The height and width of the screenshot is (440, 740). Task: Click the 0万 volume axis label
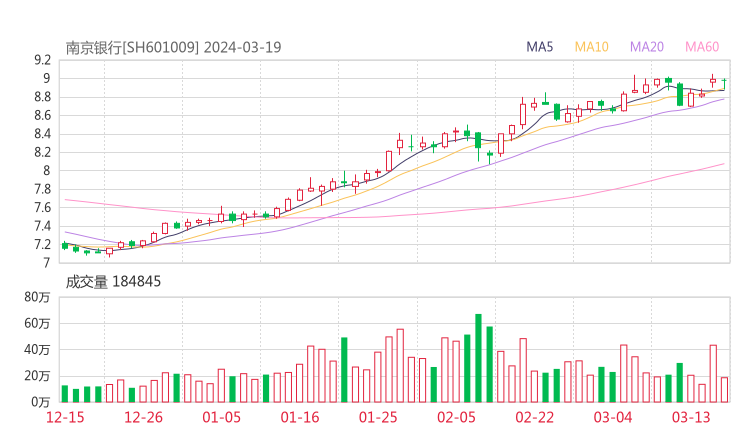pyautogui.click(x=41, y=402)
